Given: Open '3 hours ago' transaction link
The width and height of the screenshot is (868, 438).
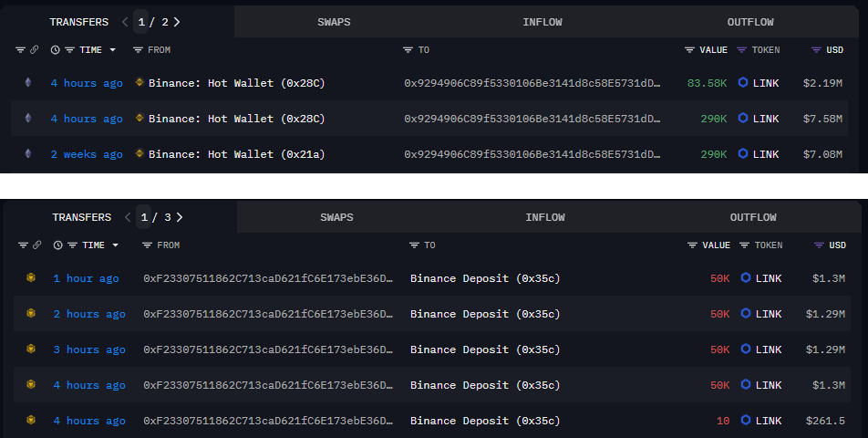Looking at the screenshot, I should (89, 349).
